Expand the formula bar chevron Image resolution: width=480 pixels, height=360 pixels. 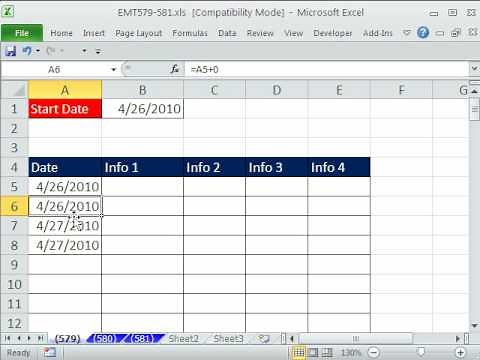[x=474, y=69]
